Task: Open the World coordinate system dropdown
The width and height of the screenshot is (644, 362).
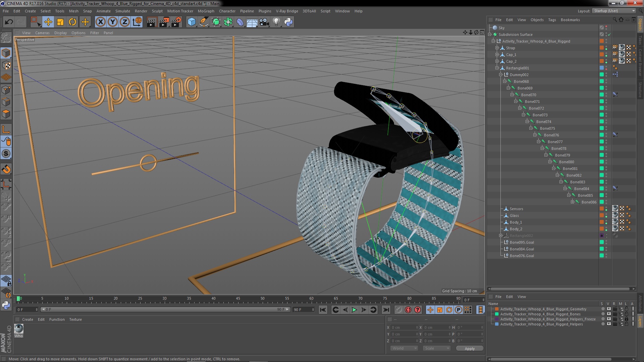Action: (404, 348)
